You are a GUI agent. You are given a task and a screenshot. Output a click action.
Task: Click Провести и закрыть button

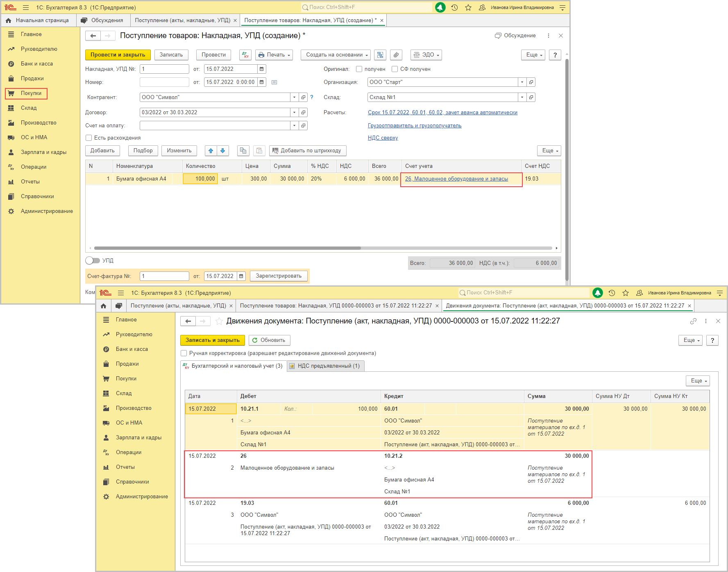(118, 55)
